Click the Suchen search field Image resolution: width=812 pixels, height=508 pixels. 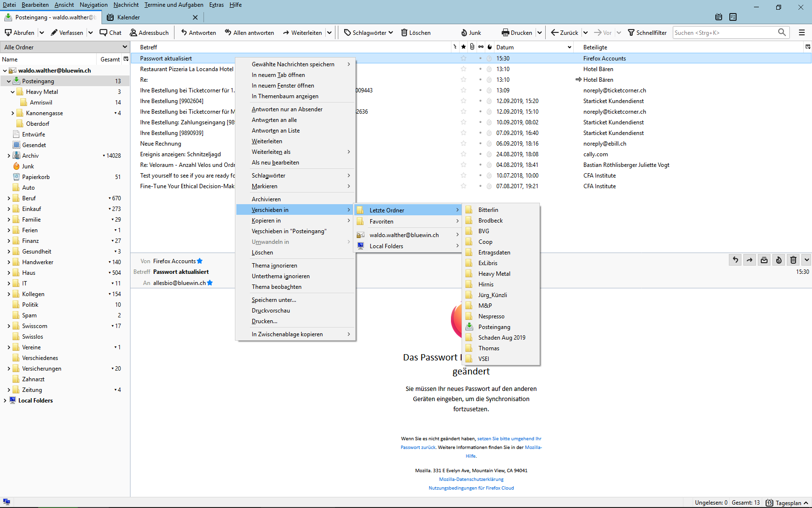click(x=724, y=32)
